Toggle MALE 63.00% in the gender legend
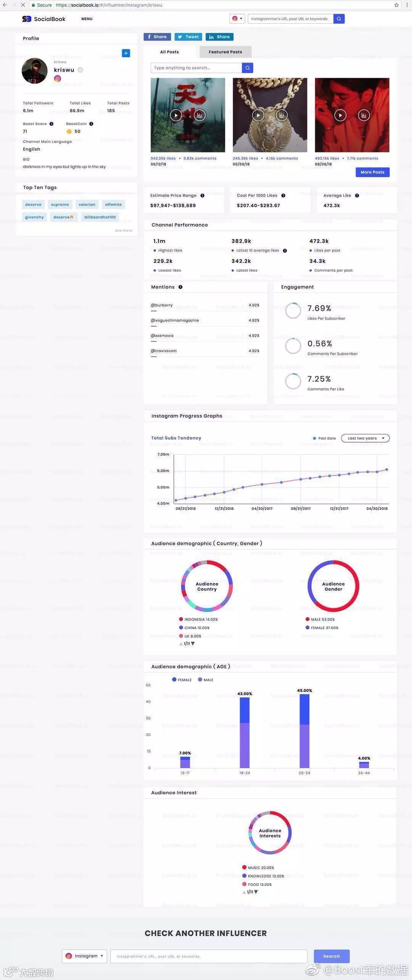The height and width of the screenshot is (980, 412). point(320,619)
